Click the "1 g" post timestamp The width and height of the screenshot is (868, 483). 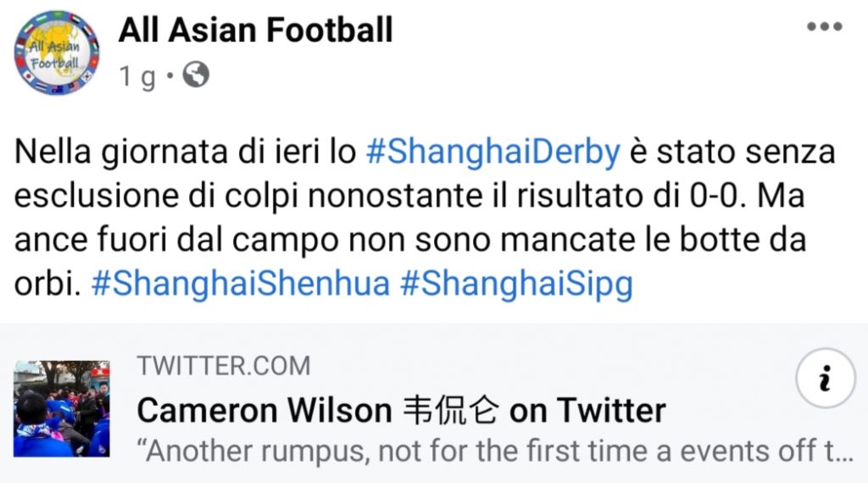[137, 78]
